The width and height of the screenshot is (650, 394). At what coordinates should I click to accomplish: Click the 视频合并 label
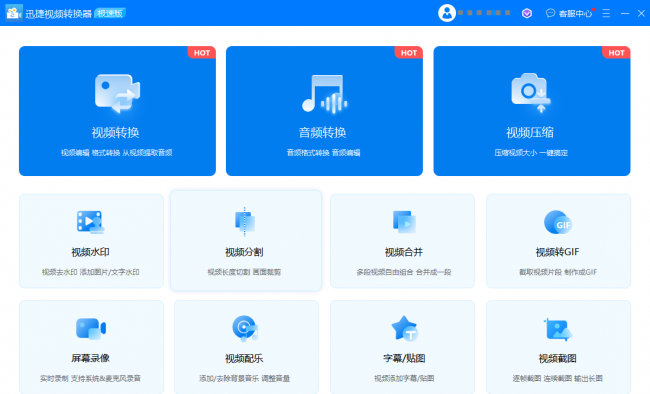[404, 252]
